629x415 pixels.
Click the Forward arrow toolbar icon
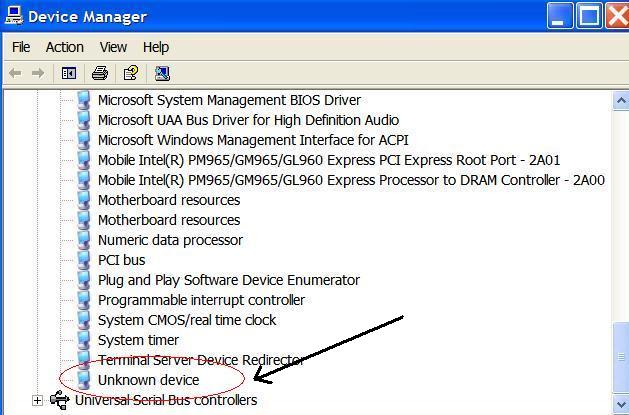tap(38, 73)
